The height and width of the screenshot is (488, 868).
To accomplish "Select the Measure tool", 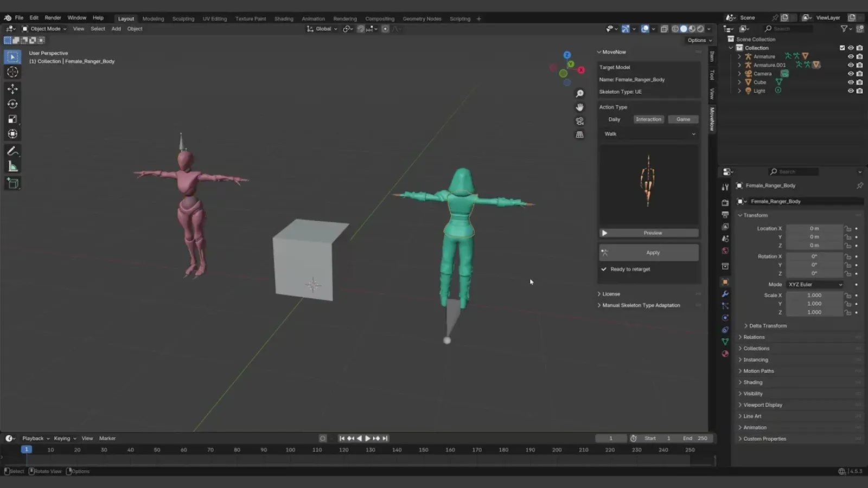I will tap(12, 166).
